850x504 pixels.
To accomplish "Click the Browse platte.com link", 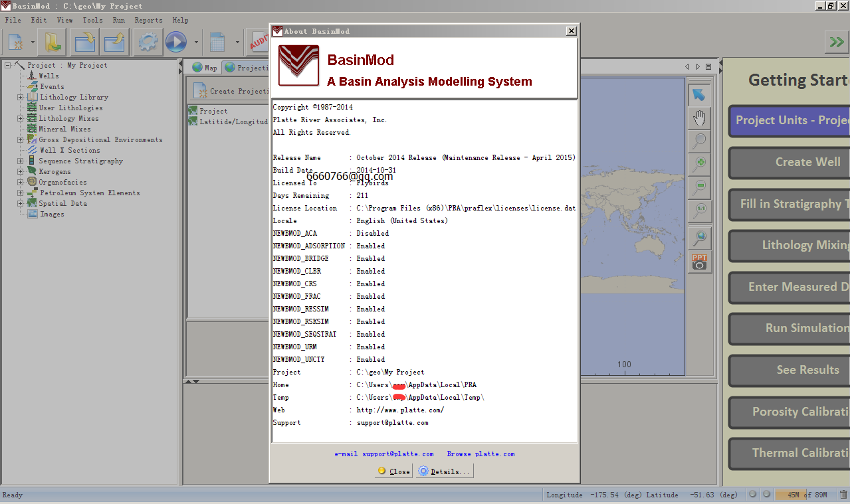I will [x=480, y=454].
